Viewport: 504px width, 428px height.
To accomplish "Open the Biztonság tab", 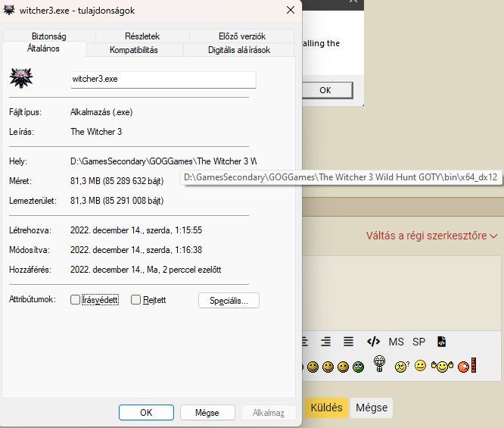I will (49, 36).
